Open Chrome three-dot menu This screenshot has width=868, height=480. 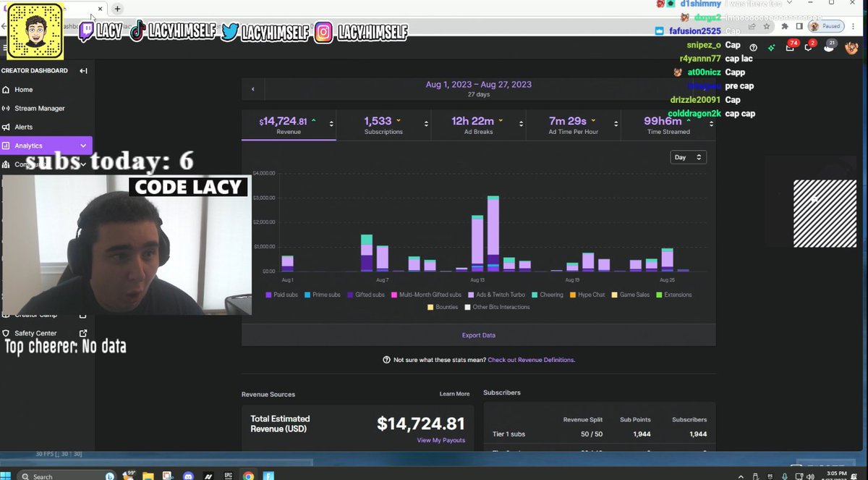pyautogui.click(x=852, y=26)
